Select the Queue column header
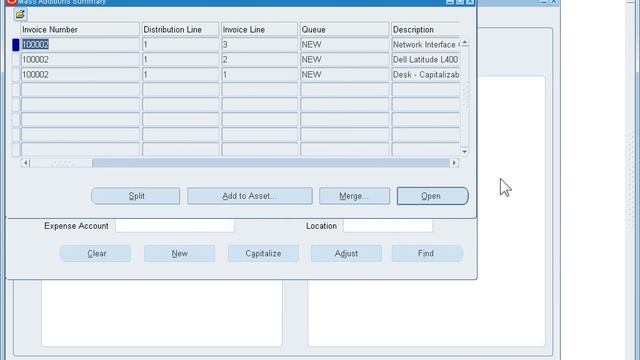The height and width of the screenshot is (360, 640). tap(344, 29)
